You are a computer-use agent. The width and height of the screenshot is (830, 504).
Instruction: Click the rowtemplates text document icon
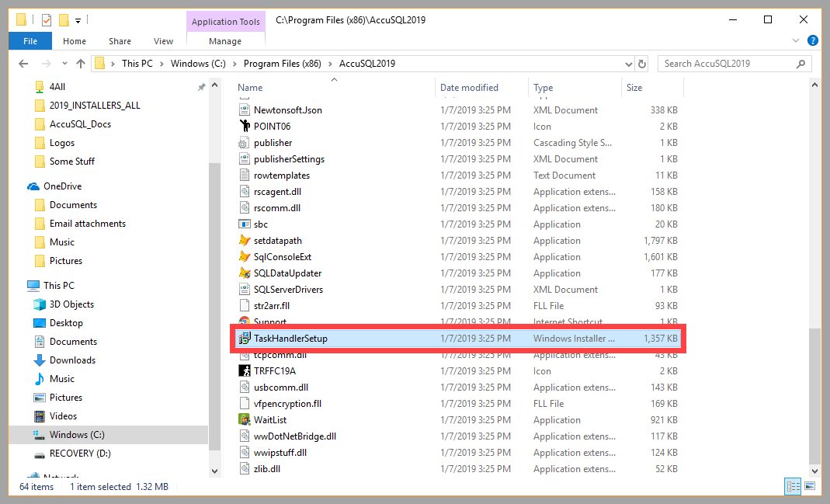[244, 176]
